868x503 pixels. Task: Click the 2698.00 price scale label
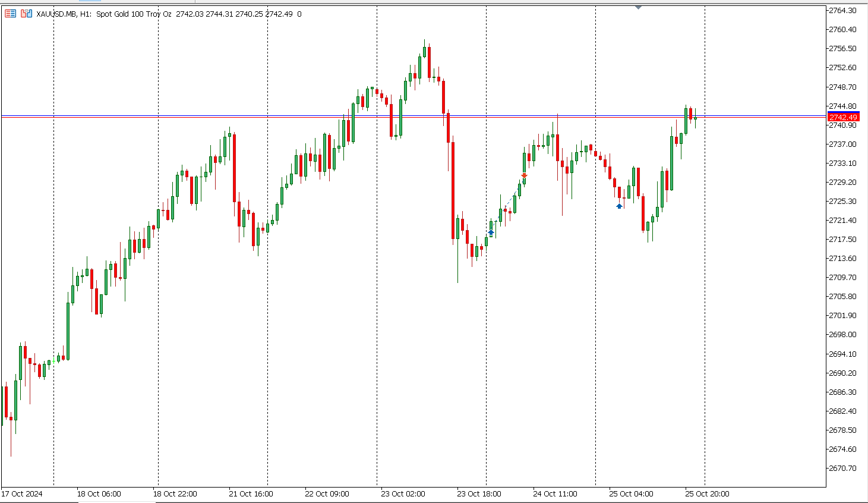pos(842,334)
